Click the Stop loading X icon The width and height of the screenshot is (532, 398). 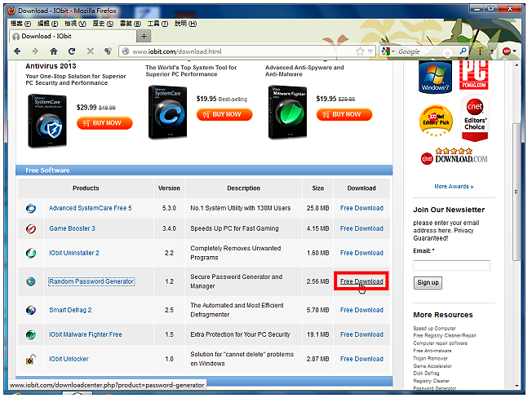click(x=91, y=51)
